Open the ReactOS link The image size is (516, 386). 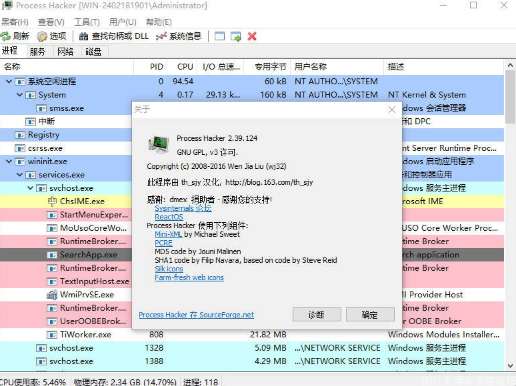point(169,217)
